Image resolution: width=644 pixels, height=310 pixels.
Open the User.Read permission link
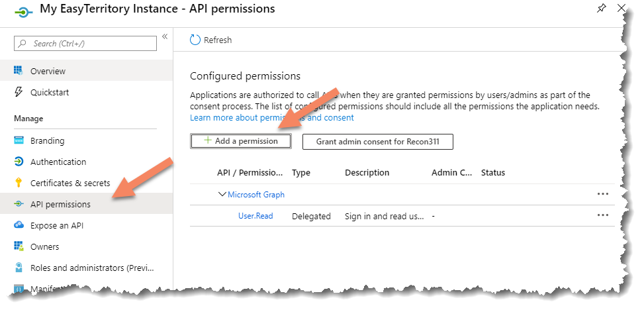tap(255, 216)
